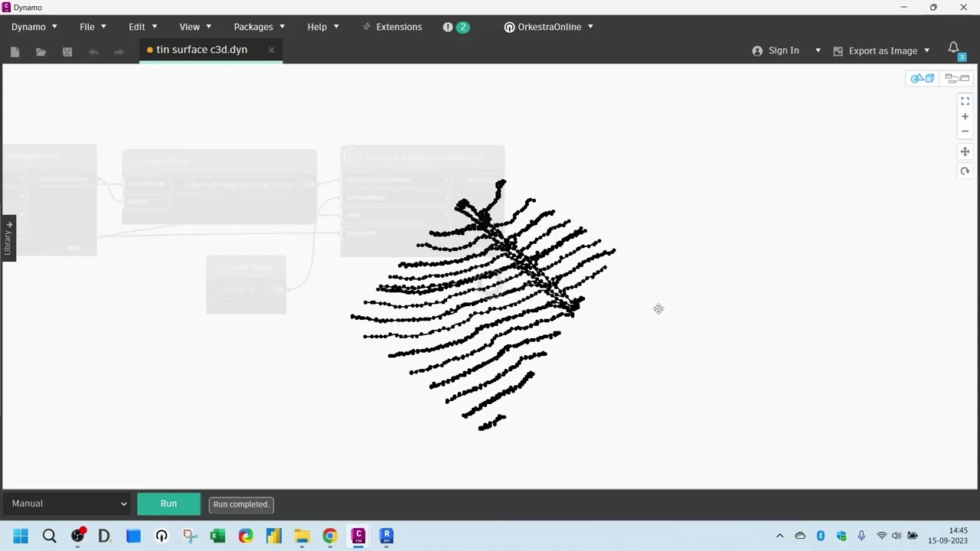Open Windows taskbar search
The height and width of the screenshot is (551, 980).
tap(50, 536)
